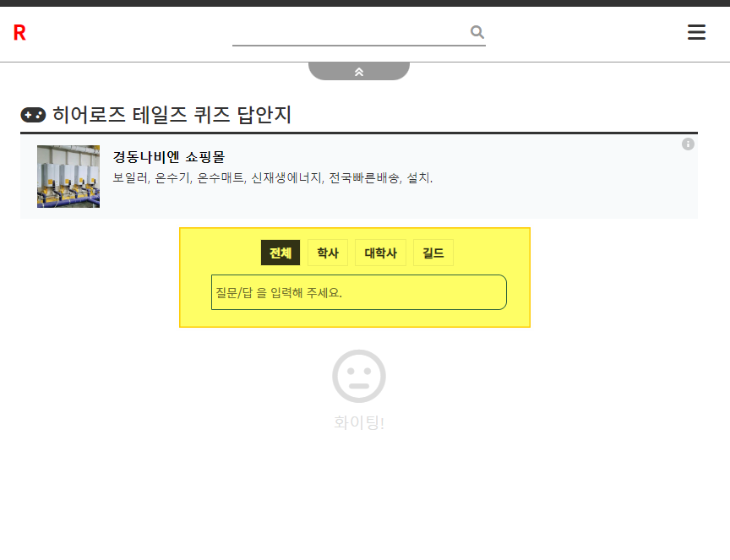Open the hamburger menu
Viewport: 730px width, 560px height.
(696, 32)
